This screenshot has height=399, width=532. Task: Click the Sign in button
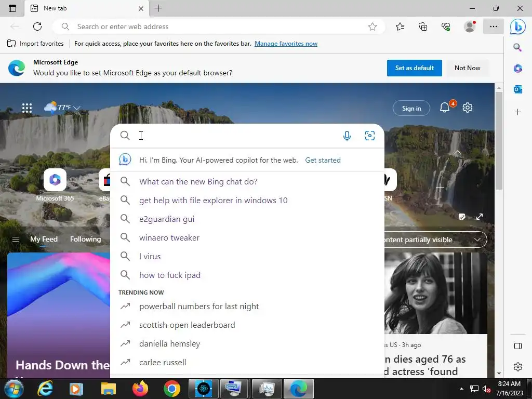pyautogui.click(x=411, y=108)
